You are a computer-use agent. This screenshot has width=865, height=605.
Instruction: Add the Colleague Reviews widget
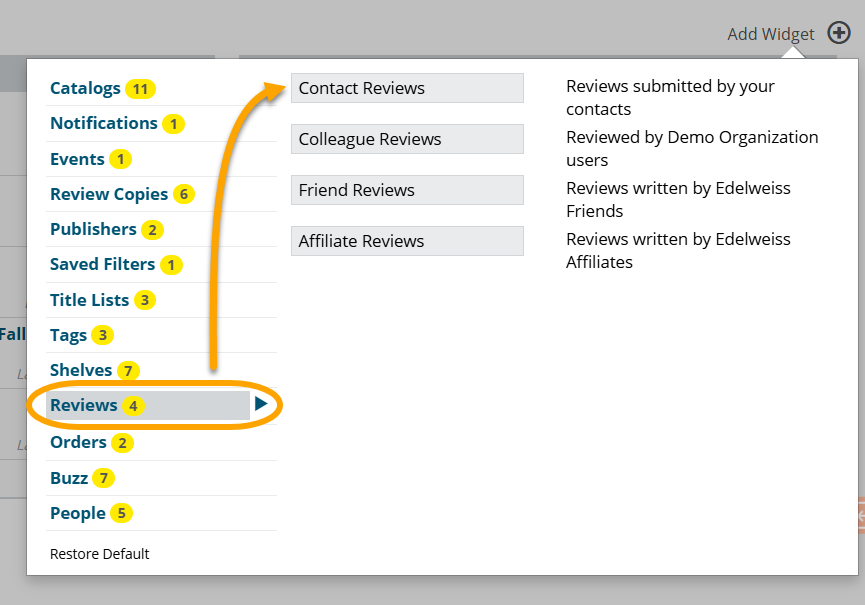tap(407, 139)
